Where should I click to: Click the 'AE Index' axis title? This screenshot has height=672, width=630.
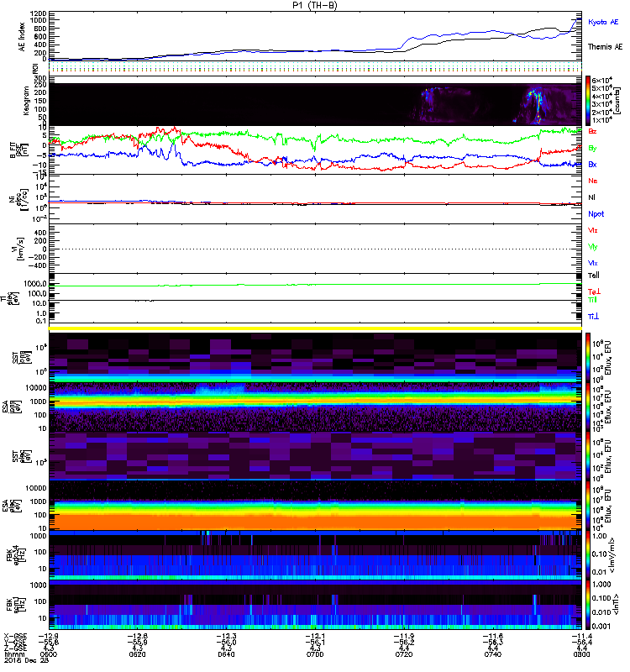[x=22, y=37]
